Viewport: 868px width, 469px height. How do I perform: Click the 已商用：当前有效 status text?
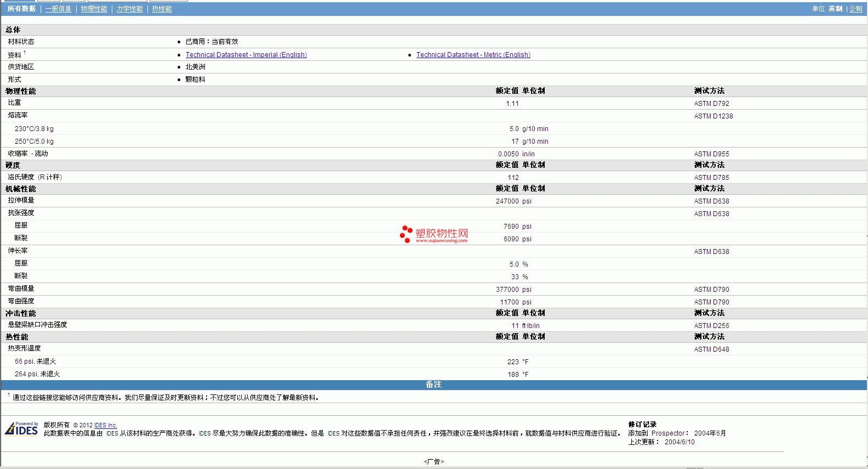[x=212, y=42]
